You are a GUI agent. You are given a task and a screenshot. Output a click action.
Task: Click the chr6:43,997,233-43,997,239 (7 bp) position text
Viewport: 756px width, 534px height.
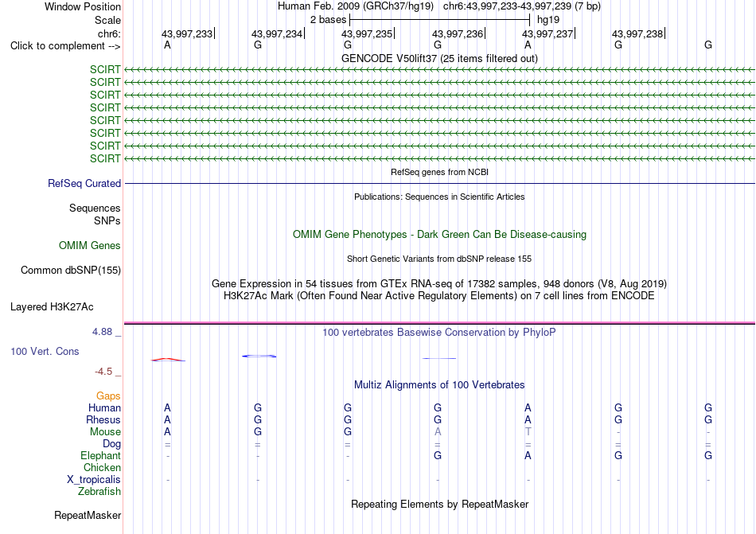(x=522, y=6)
